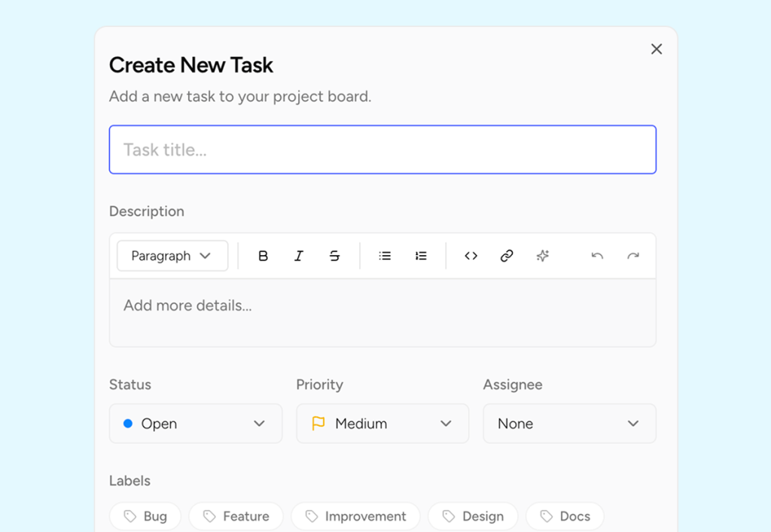Viewport: 771px width, 532px height.
Task: Open the Status dropdown showing Open
Action: (196, 424)
